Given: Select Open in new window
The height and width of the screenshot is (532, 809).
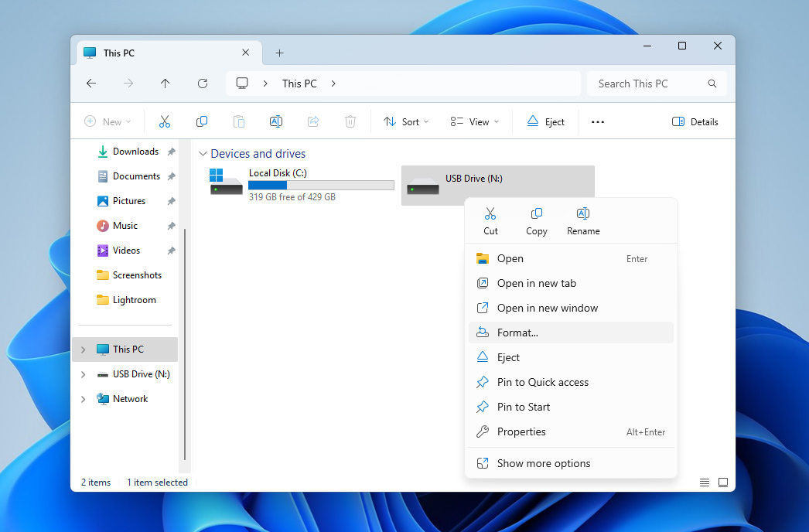Looking at the screenshot, I should (x=571, y=308).
